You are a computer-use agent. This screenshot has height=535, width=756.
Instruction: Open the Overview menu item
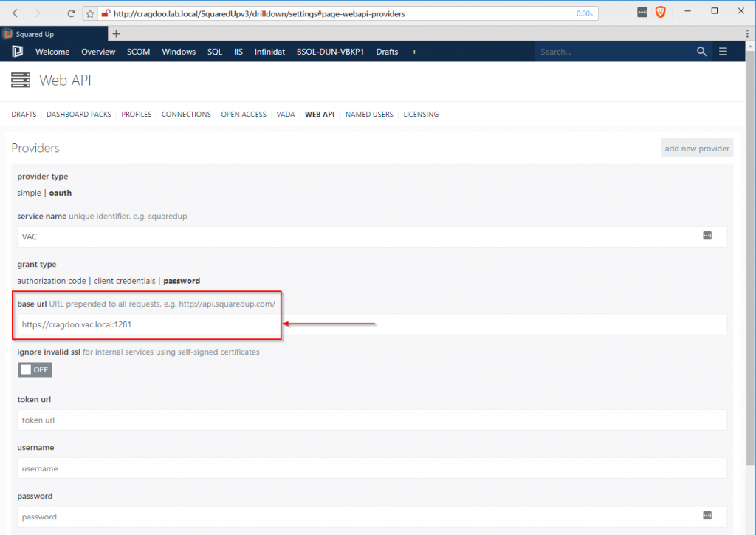(x=98, y=52)
